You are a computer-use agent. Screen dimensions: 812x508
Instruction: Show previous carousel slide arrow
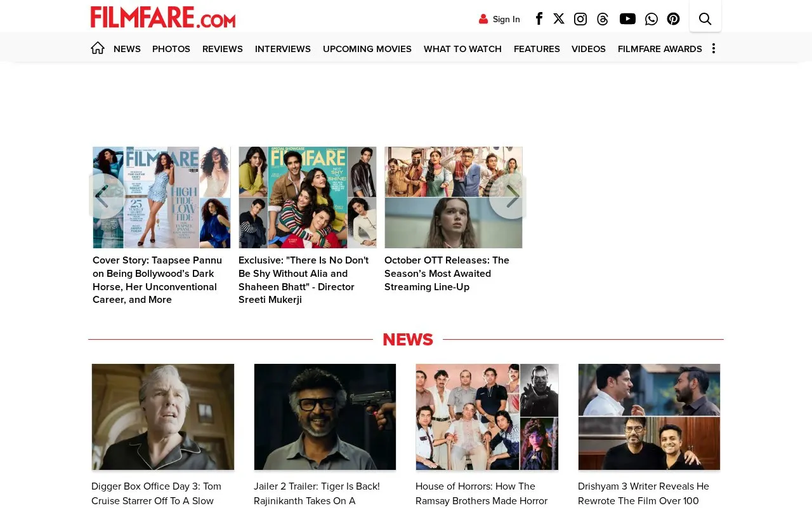click(x=105, y=196)
